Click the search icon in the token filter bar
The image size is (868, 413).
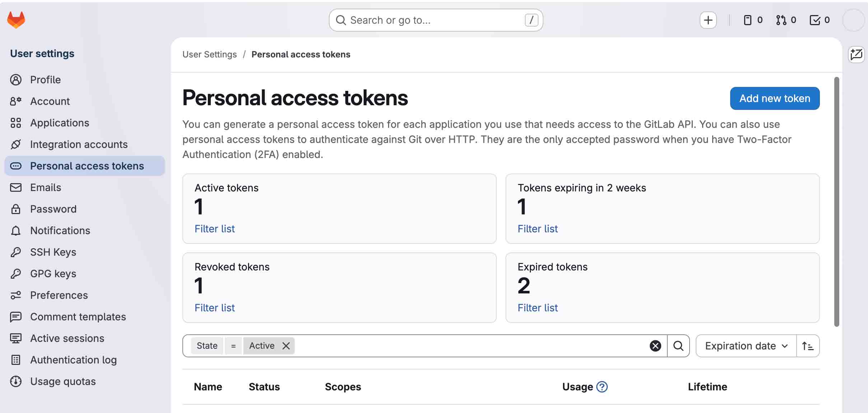point(678,345)
